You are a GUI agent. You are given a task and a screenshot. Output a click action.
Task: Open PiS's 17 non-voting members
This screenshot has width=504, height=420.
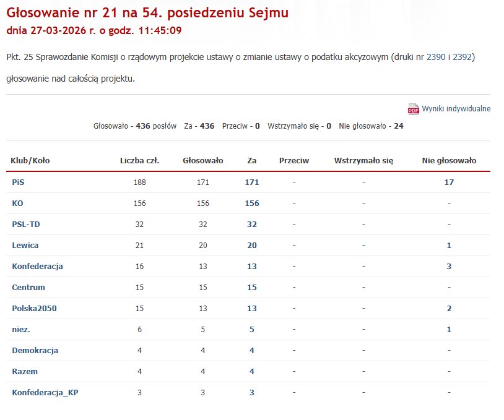click(449, 182)
